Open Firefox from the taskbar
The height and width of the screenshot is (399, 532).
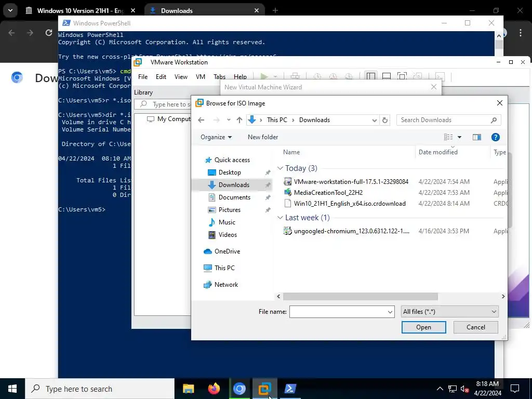(214, 389)
